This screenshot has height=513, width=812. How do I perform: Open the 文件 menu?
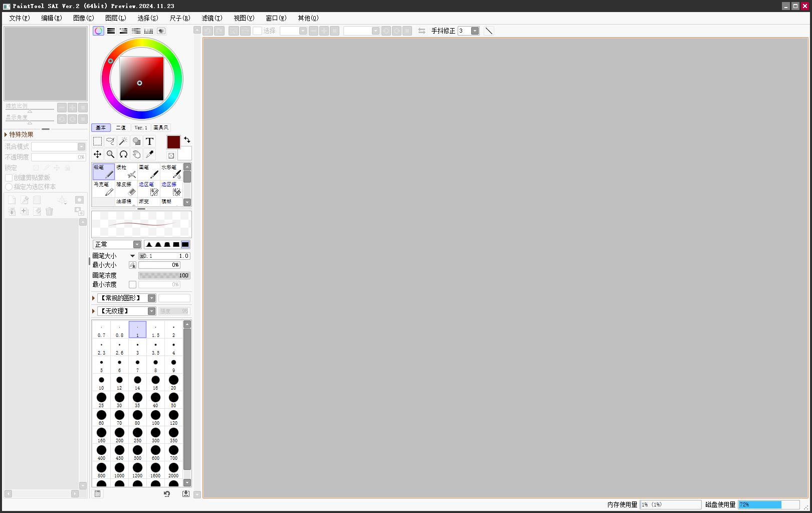pos(20,18)
